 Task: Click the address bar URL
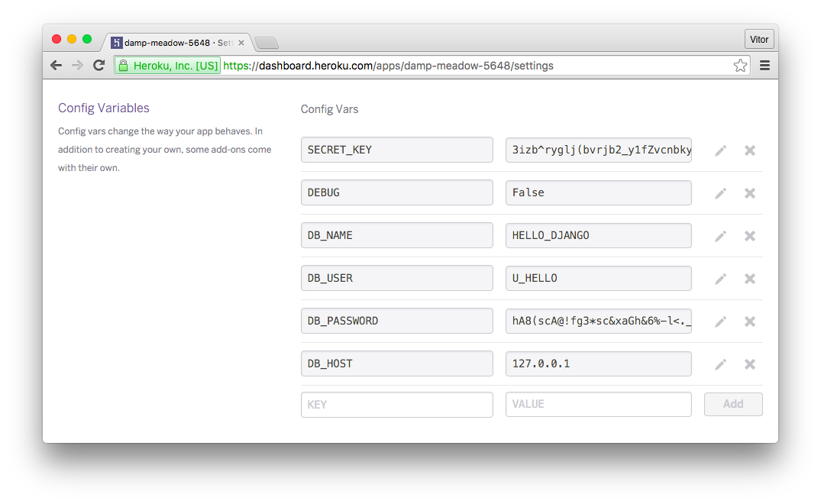click(x=388, y=66)
